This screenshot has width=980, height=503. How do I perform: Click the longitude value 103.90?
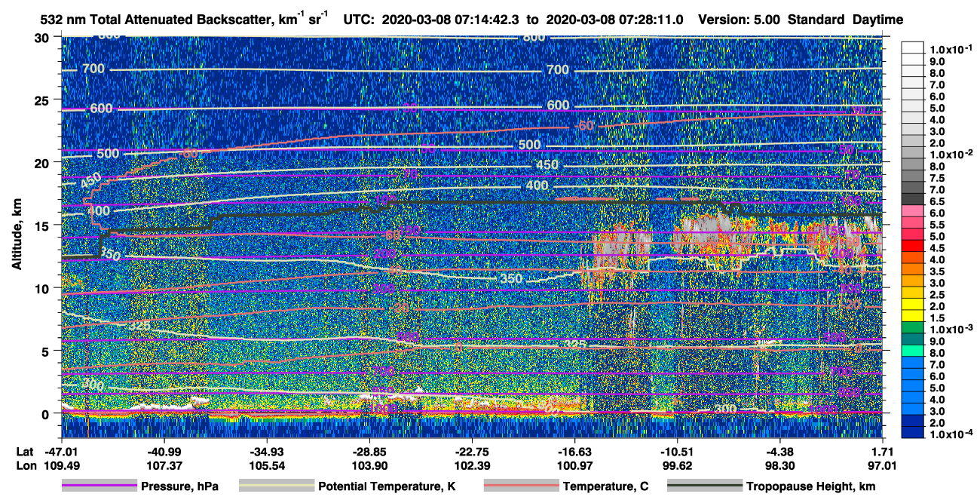pos(369,466)
